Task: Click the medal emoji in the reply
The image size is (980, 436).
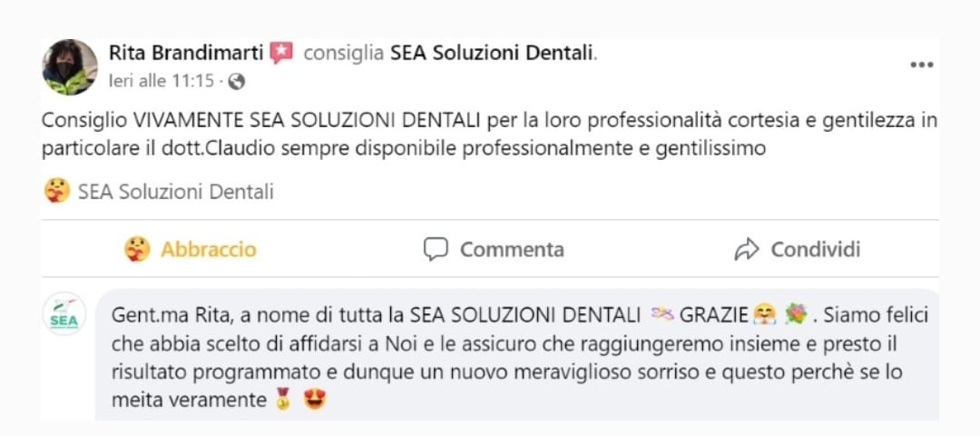Action: 284,400
